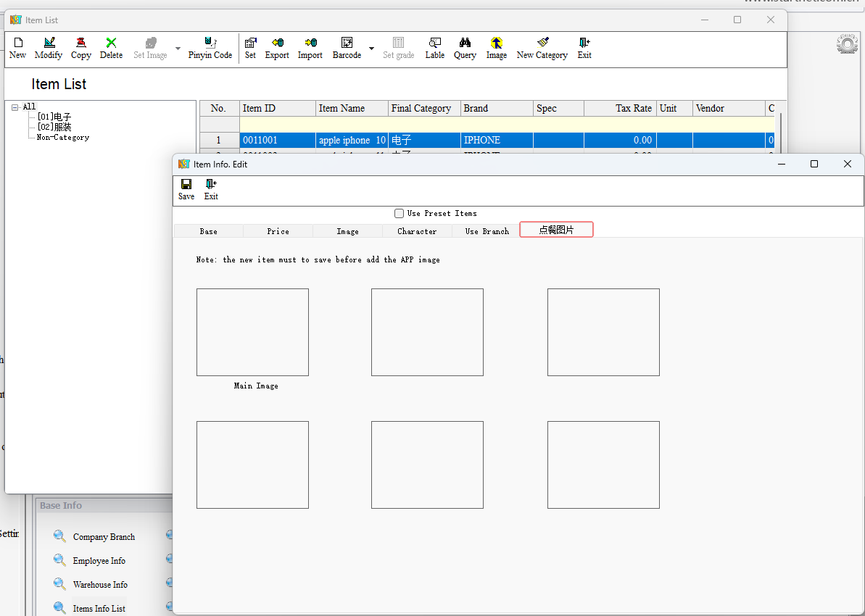
Task: Open the Character tab
Action: 417,231
